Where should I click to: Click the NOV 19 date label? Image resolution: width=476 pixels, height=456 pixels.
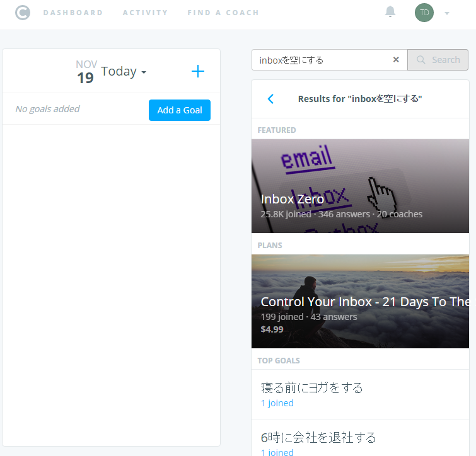click(x=85, y=72)
